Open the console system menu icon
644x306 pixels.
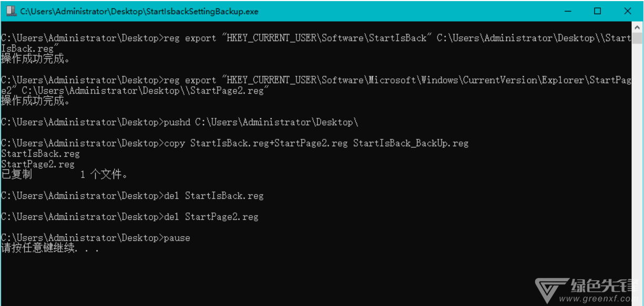(x=11, y=11)
